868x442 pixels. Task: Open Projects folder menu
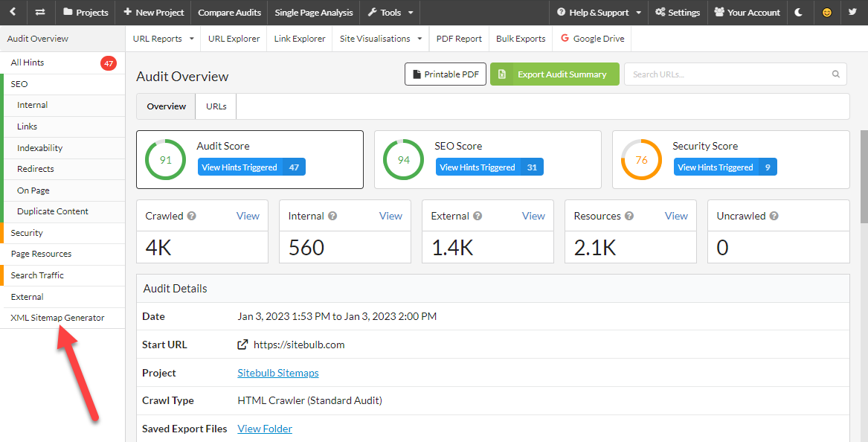pos(86,12)
